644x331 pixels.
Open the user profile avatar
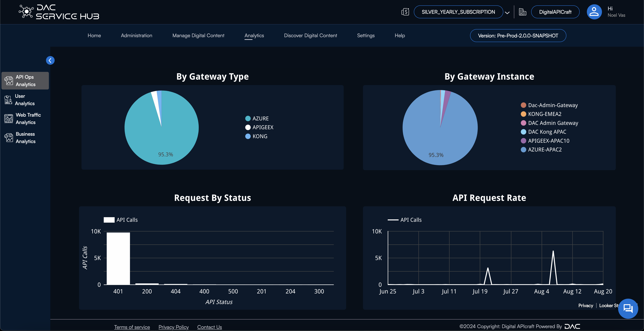[x=594, y=12]
